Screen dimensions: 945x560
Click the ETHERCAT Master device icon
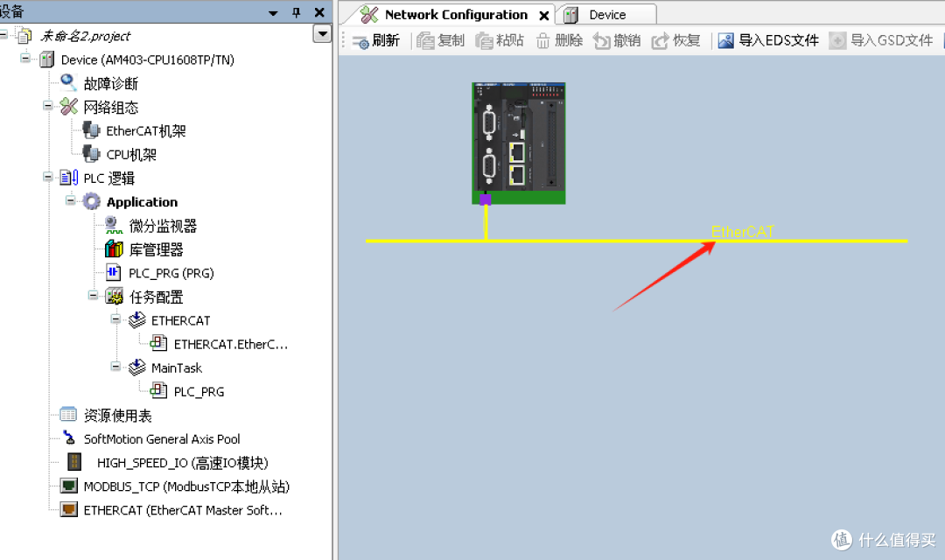click(x=69, y=509)
